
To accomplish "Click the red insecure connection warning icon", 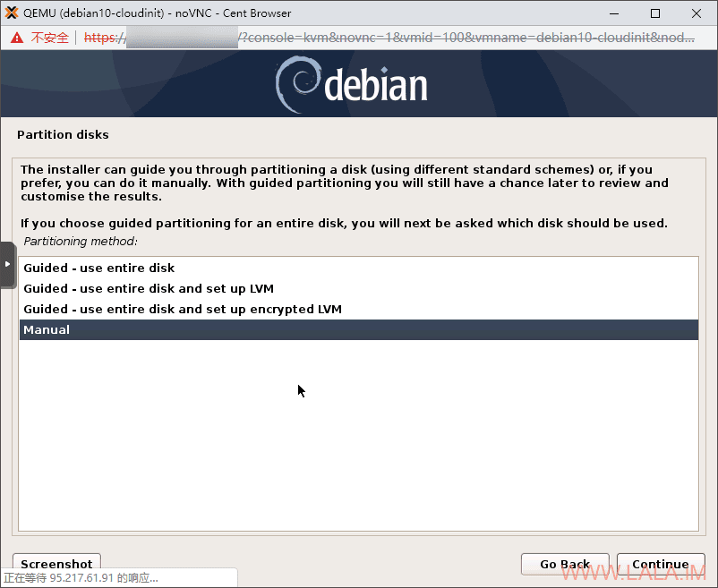I will [x=17, y=38].
